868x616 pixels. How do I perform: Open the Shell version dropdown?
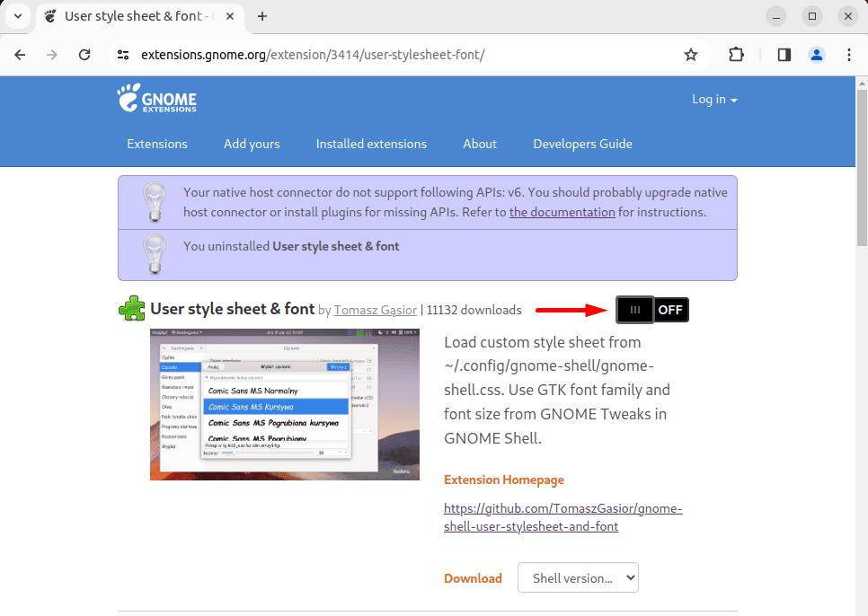coord(578,578)
